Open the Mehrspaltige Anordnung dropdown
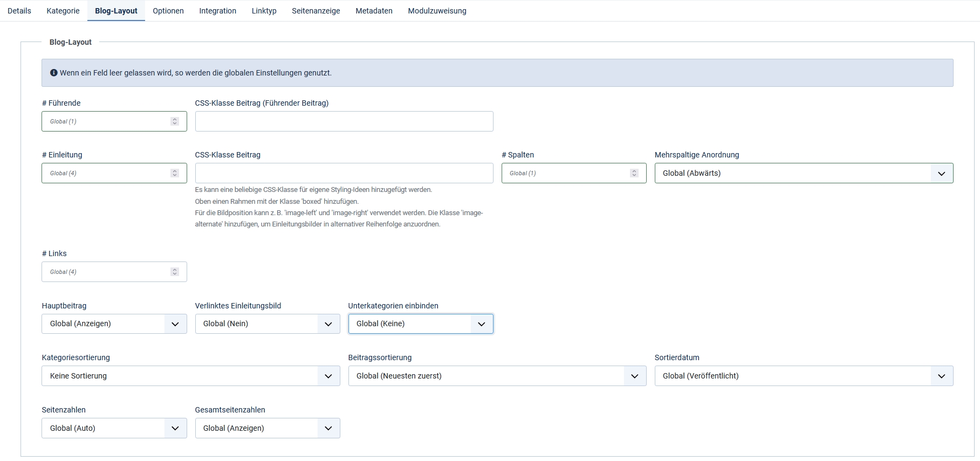The height and width of the screenshot is (461, 980). coord(804,173)
